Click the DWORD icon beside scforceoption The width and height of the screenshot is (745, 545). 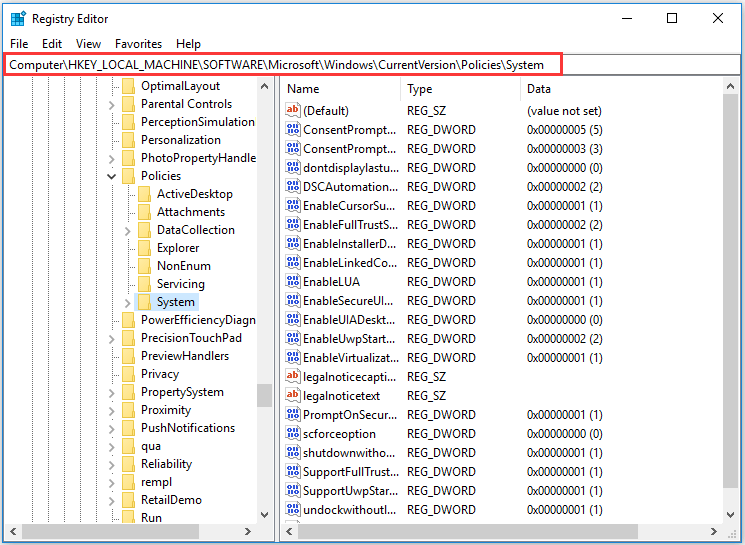tap(293, 433)
